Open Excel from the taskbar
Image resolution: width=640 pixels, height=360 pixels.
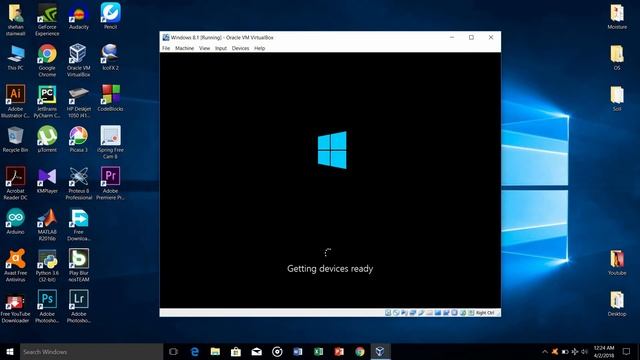pos(318,351)
